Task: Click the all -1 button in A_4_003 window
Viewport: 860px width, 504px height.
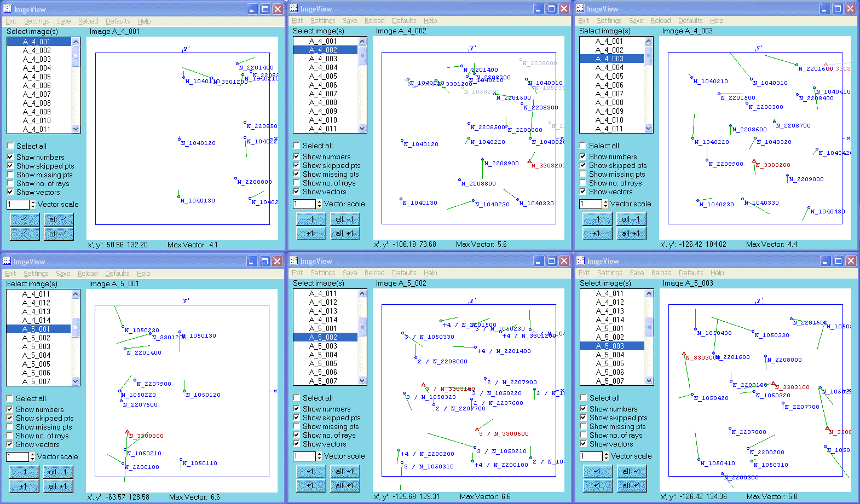Action: tap(631, 219)
